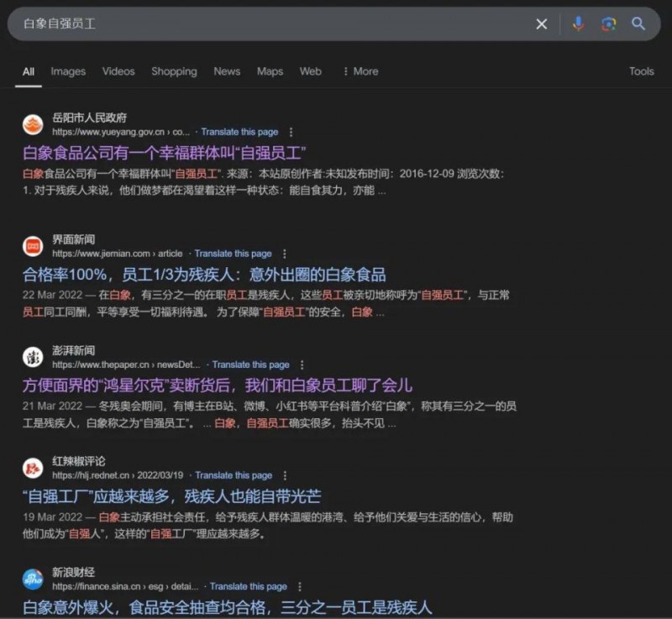Switch to the Images tab
The width and height of the screenshot is (672, 619).
pos(68,71)
